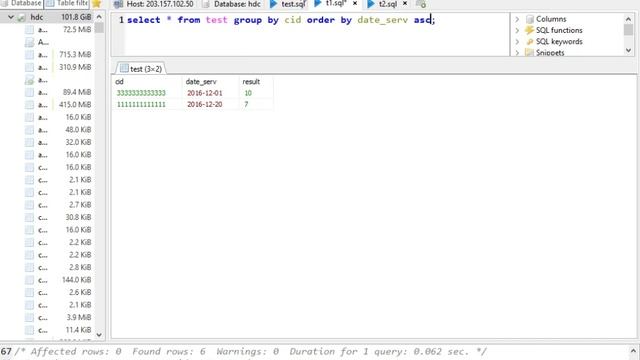
Task: Click the play icon on t1.sql tab
Action: 318,4
